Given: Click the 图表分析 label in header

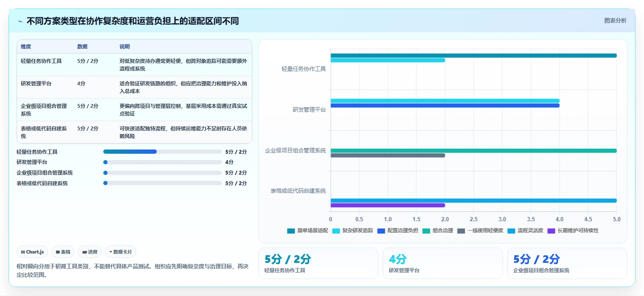Looking at the screenshot, I should tap(615, 20).
